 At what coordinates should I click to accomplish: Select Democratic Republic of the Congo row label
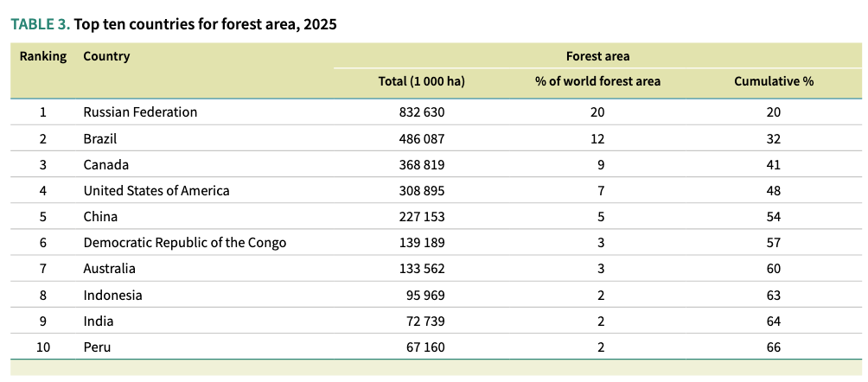pyautogui.click(x=184, y=243)
